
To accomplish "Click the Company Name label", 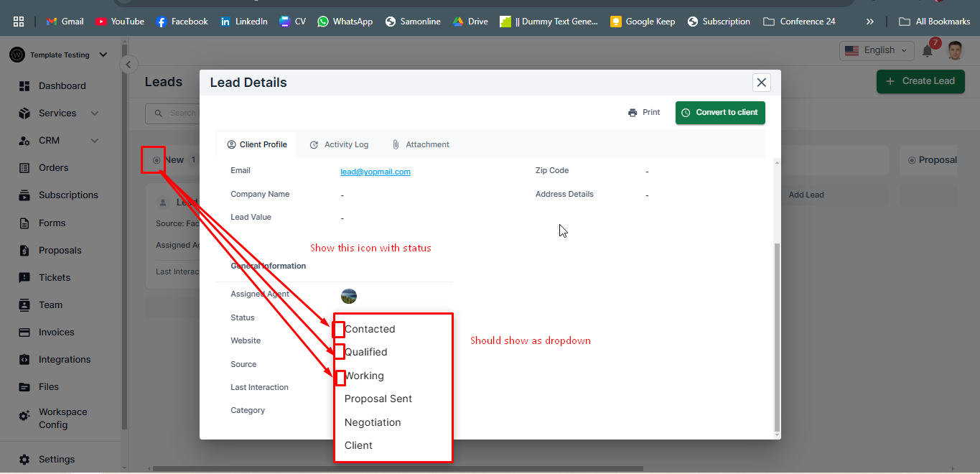I will coord(260,194).
